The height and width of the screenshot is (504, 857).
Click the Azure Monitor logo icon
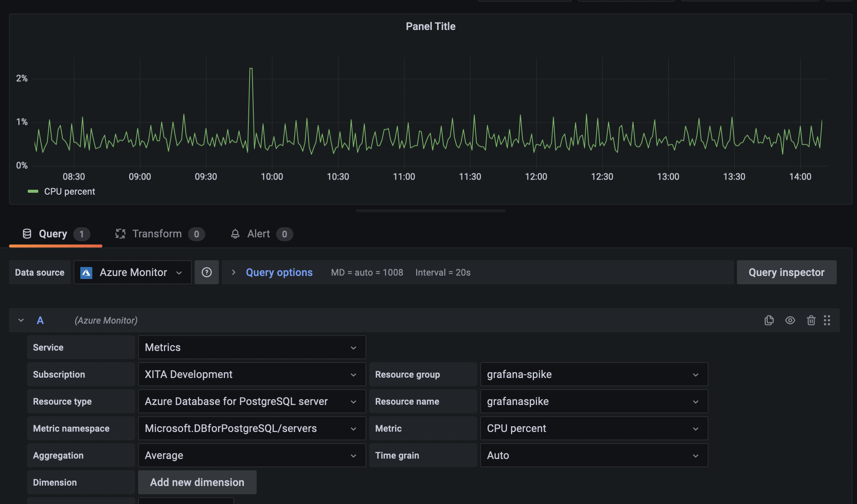86,273
